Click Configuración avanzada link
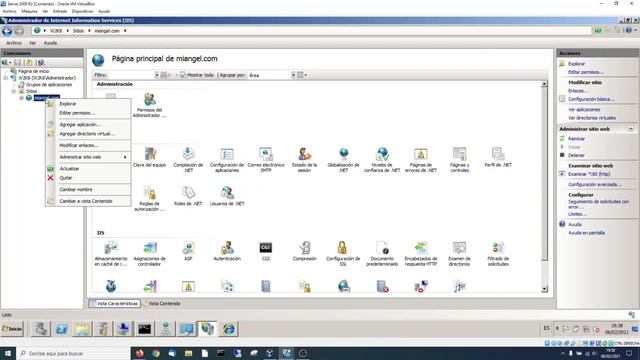 [x=595, y=185]
